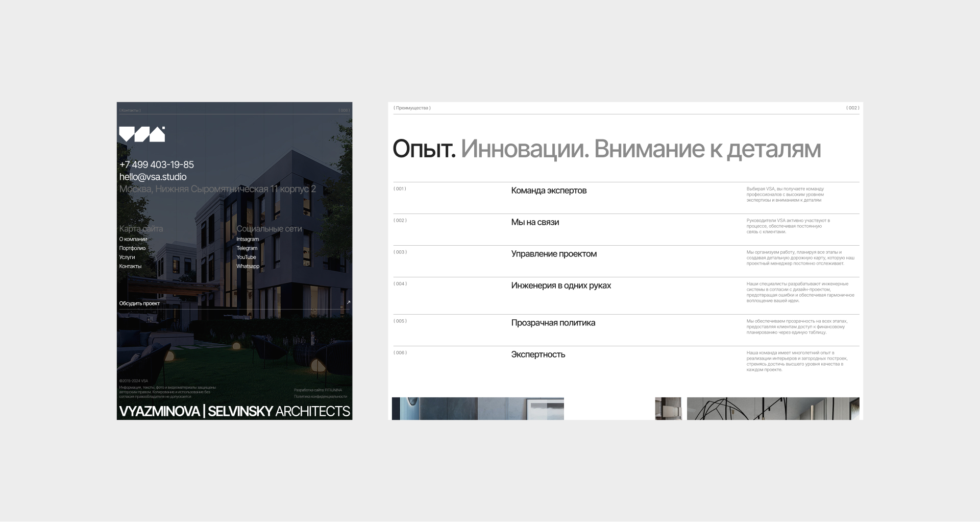The width and height of the screenshot is (980, 522).
Task: Expand the Команда экспертов advantage row
Action: (549, 191)
